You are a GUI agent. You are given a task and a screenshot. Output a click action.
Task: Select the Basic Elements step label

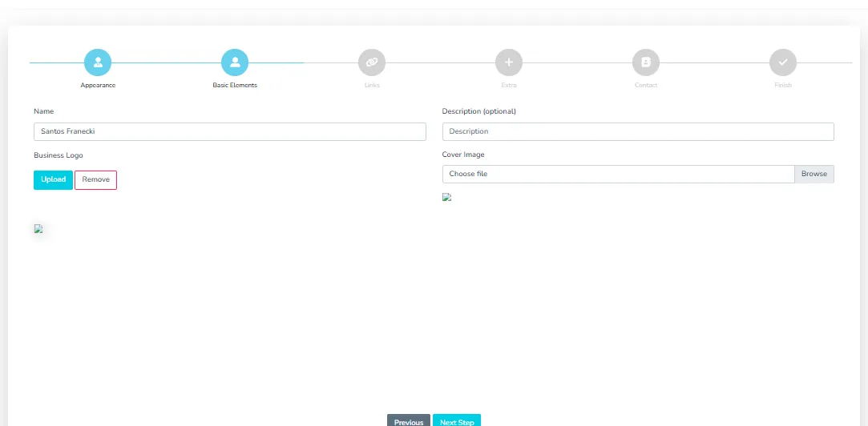tap(235, 85)
